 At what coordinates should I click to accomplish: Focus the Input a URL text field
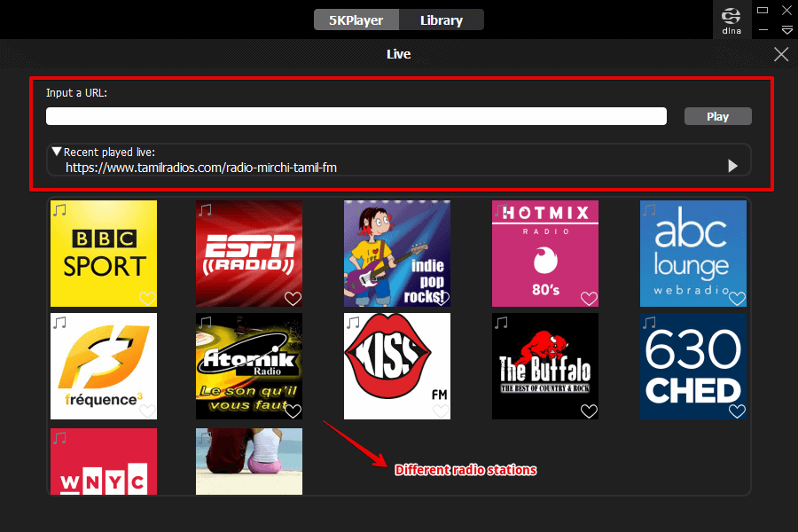tap(356, 116)
